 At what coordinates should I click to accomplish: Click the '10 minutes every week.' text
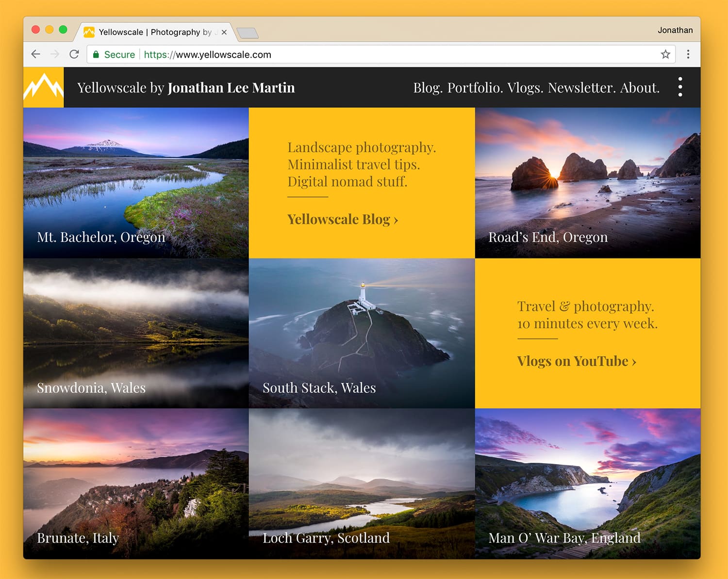coord(587,323)
